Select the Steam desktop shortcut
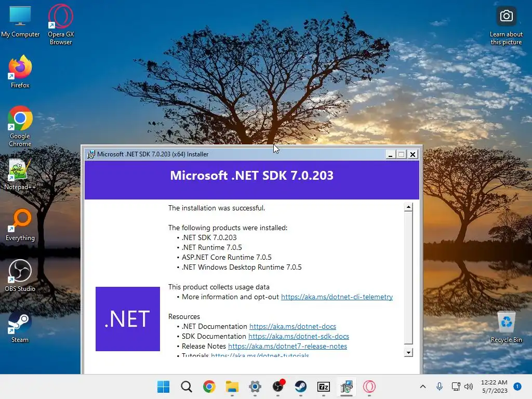 [x=20, y=327]
